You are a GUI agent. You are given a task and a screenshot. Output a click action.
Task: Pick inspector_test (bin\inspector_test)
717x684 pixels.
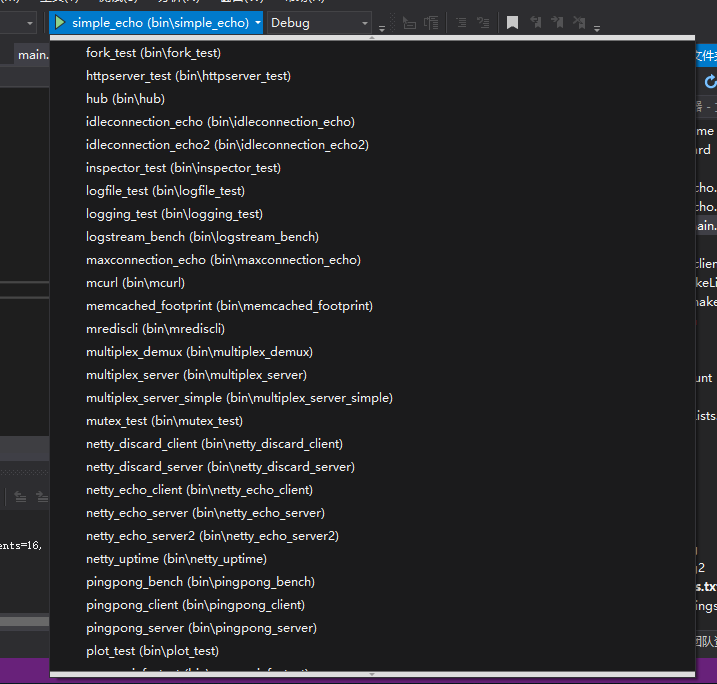pyautogui.click(x=372, y=168)
